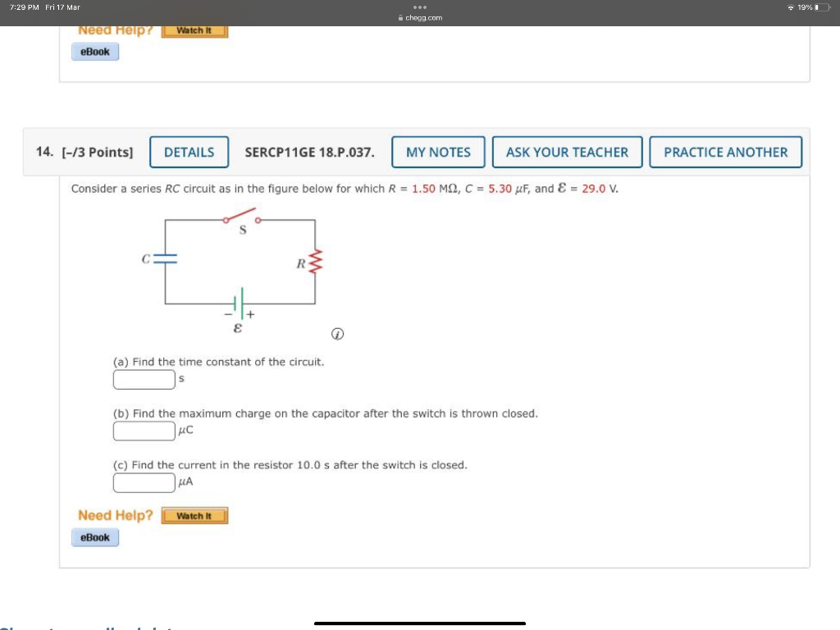Image resolution: width=840 pixels, height=630 pixels.
Task: Tap the Wi-Fi status icon
Action: coord(789,7)
